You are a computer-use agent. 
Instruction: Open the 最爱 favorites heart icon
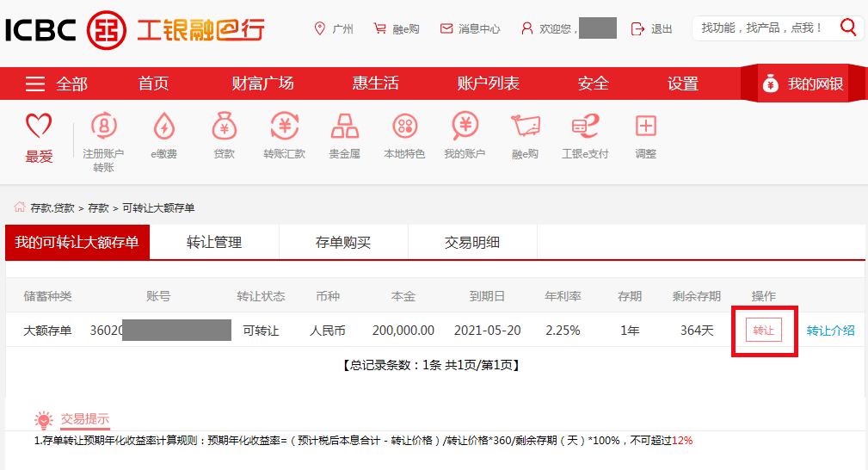click(39, 126)
